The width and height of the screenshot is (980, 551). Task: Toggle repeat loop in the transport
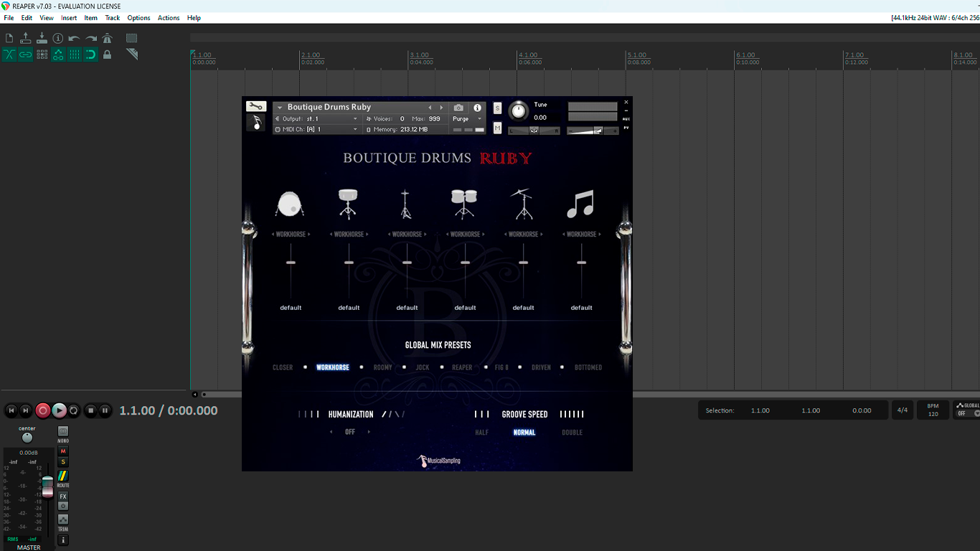coord(73,410)
